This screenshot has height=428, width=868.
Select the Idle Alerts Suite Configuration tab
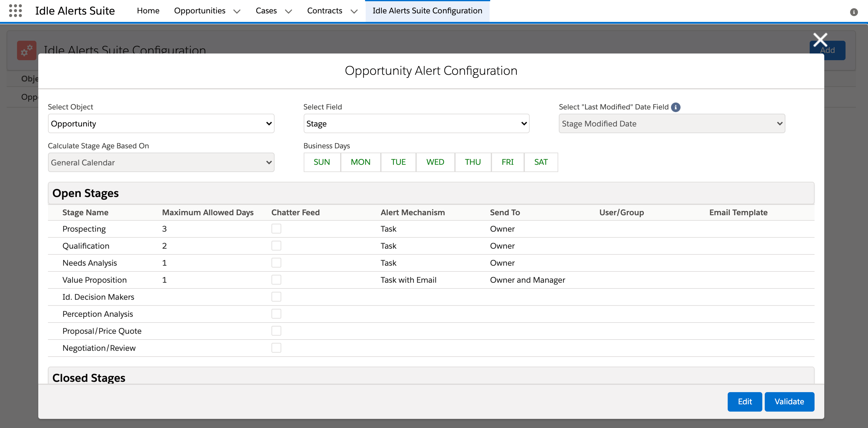(x=427, y=11)
